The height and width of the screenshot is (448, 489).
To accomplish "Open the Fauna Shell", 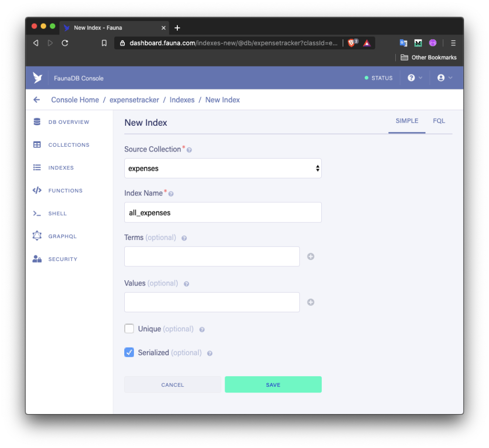I will pos(57,213).
